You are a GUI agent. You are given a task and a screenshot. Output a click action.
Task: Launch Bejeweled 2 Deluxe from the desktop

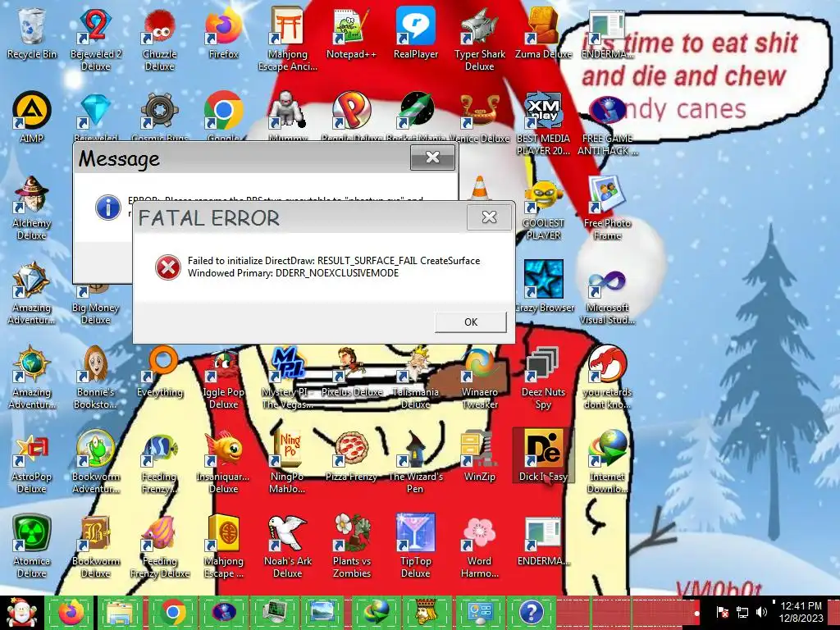(x=95, y=39)
